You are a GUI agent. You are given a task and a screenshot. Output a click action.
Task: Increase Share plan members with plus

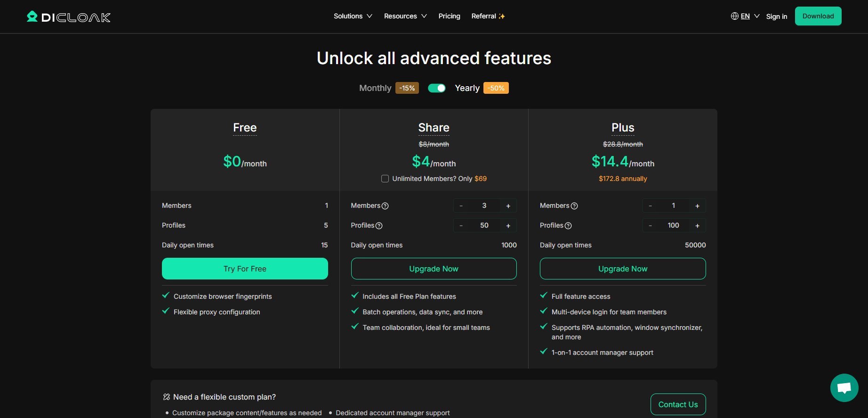click(508, 206)
